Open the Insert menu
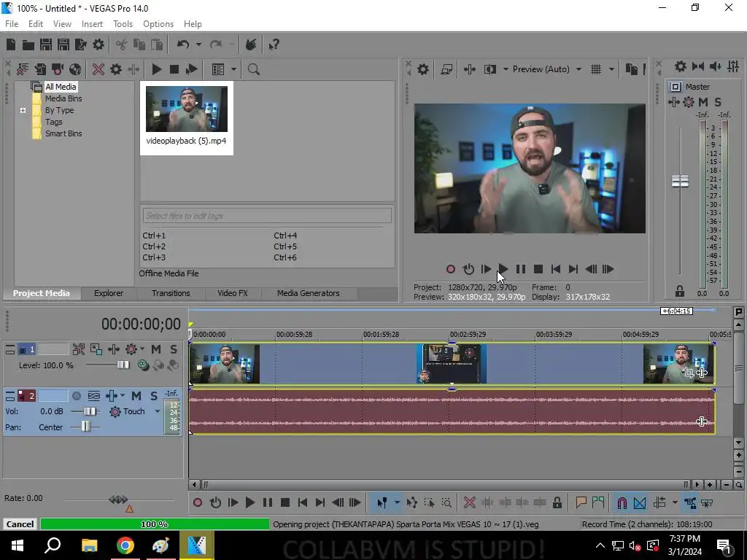Viewport: 747px width, 560px height. [92, 24]
